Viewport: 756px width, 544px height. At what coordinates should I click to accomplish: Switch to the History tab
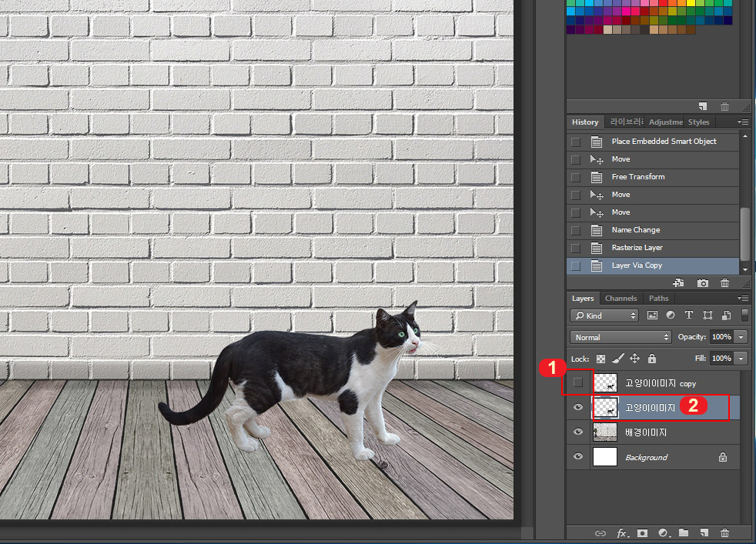585,122
